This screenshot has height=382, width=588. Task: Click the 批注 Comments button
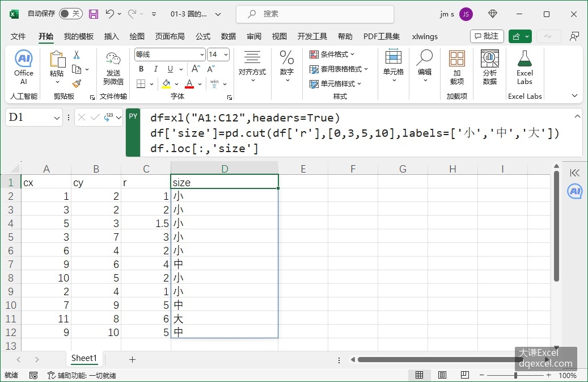coord(487,36)
